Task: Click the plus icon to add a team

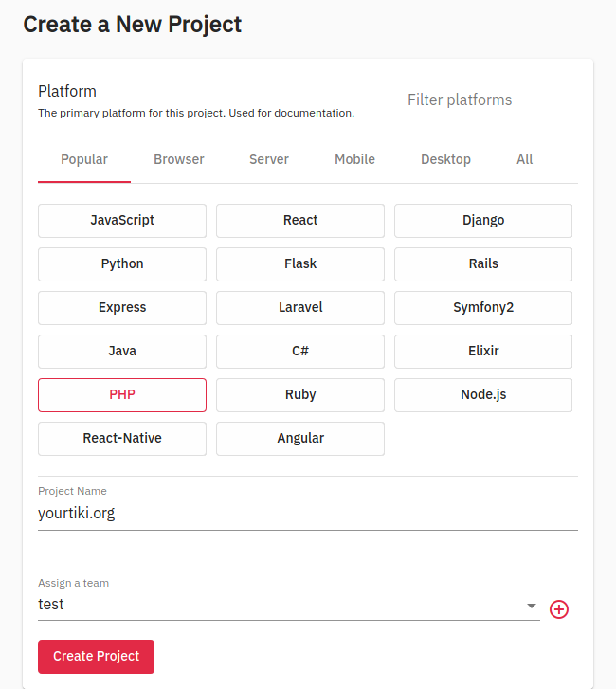Action: [559, 609]
